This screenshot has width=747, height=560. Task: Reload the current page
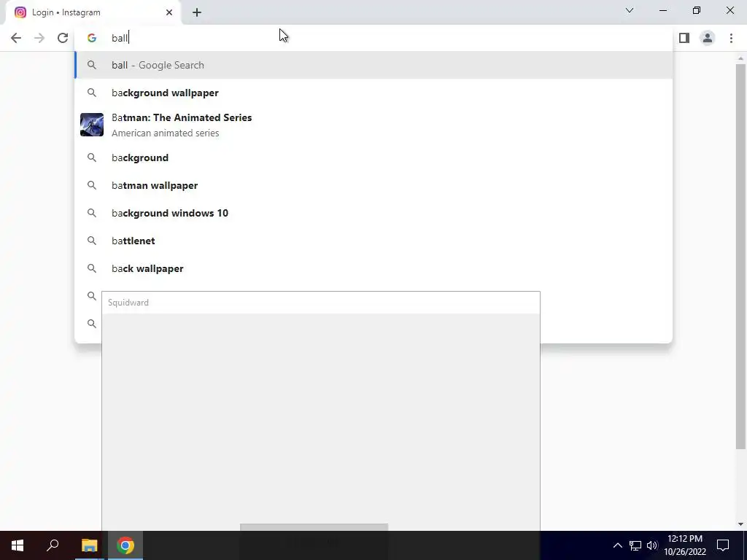click(63, 38)
